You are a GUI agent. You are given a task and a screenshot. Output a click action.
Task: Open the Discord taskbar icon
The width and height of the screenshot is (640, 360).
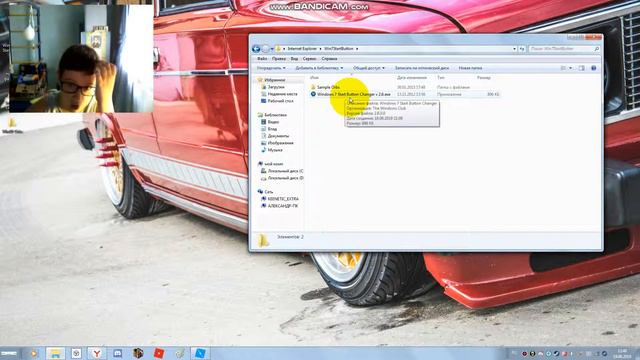click(x=117, y=353)
